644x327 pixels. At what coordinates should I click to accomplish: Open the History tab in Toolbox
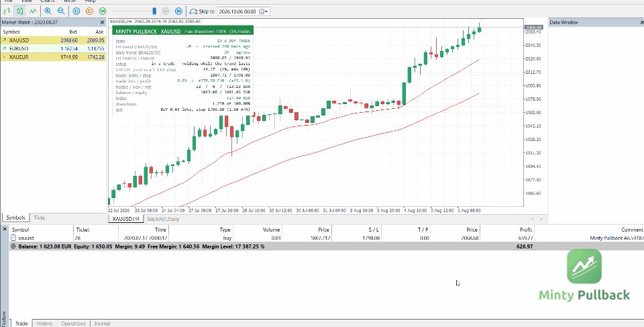click(44, 323)
